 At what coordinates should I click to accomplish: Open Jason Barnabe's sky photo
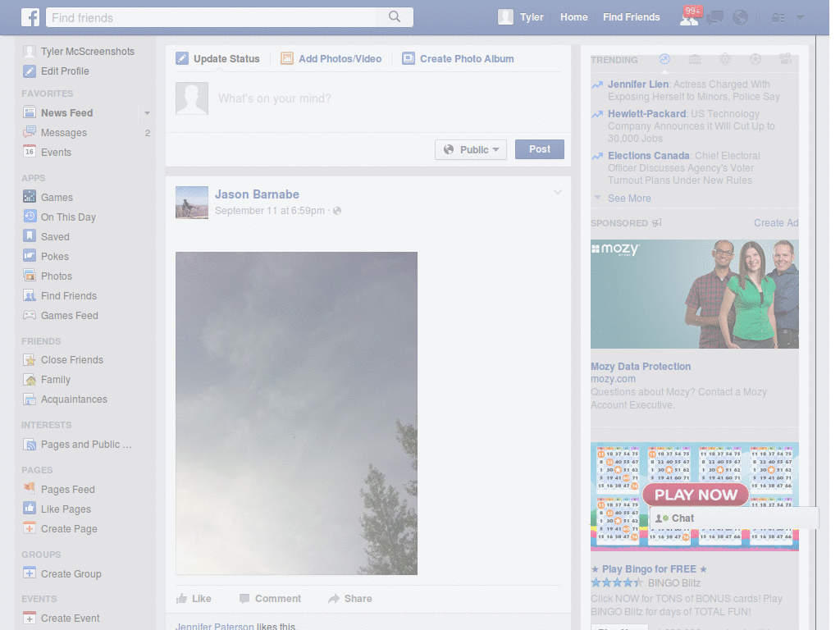tap(296, 413)
